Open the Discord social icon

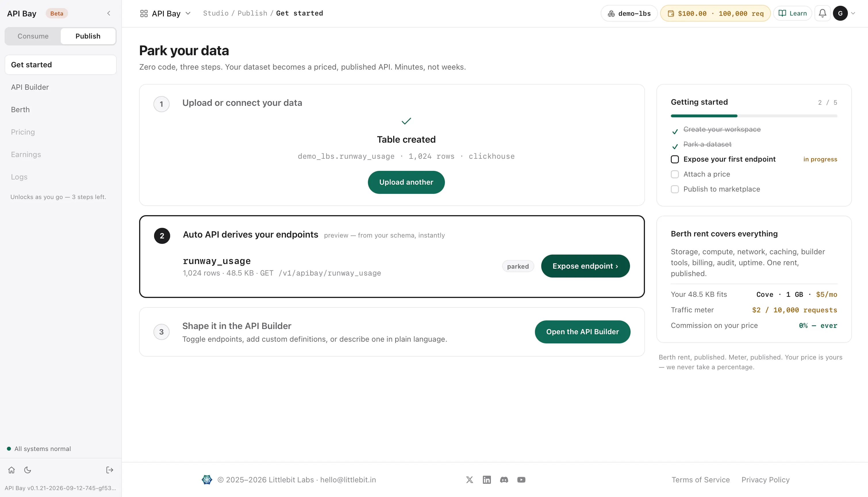(x=504, y=479)
